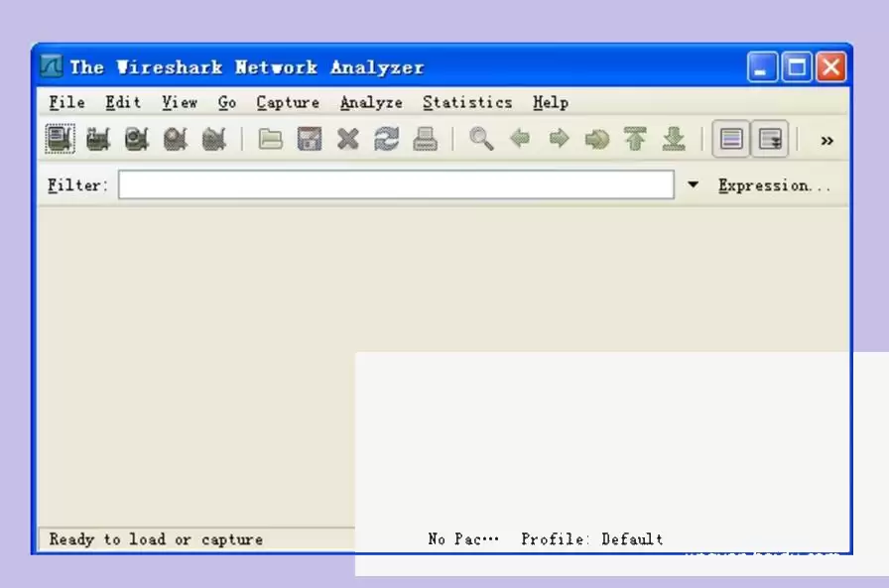Image resolution: width=889 pixels, height=588 pixels.
Task: Restart the running live capture
Action: click(x=214, y=139)
